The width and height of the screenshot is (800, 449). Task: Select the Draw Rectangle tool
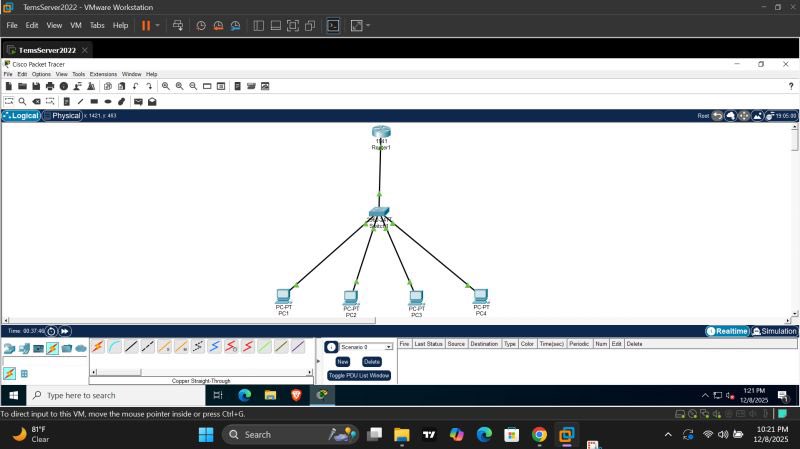pyautogui.click(x=94, y=102)
